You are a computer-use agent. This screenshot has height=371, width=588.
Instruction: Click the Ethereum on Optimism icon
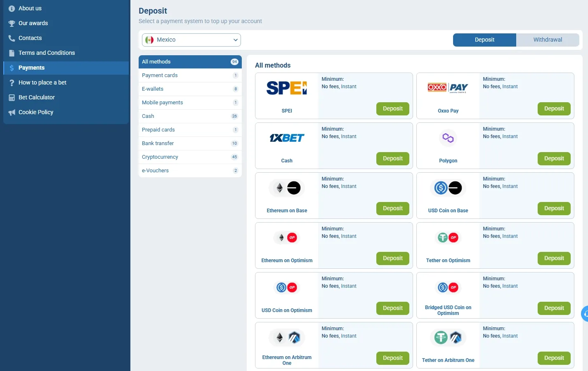(287, 237)
